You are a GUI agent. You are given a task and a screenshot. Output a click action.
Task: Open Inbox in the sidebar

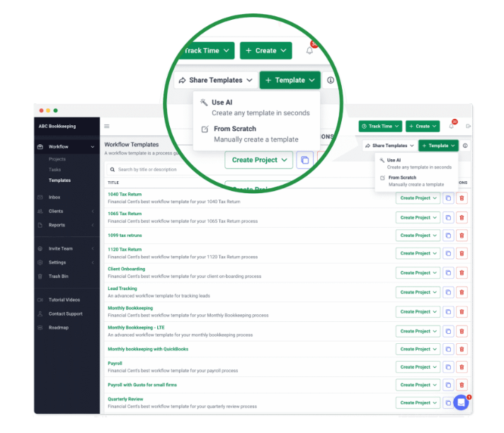pos(55,197)
